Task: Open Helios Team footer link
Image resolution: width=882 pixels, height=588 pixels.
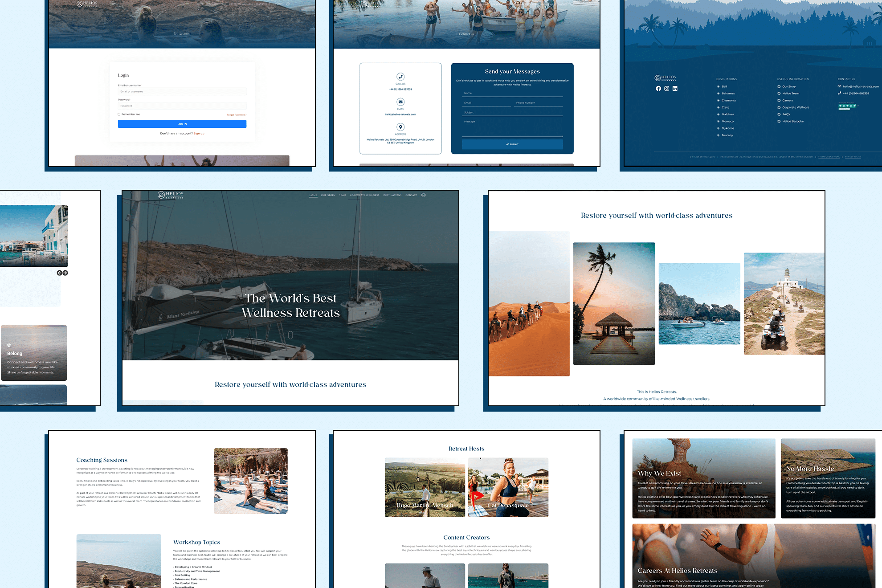Action: click(x=791, y=94)
